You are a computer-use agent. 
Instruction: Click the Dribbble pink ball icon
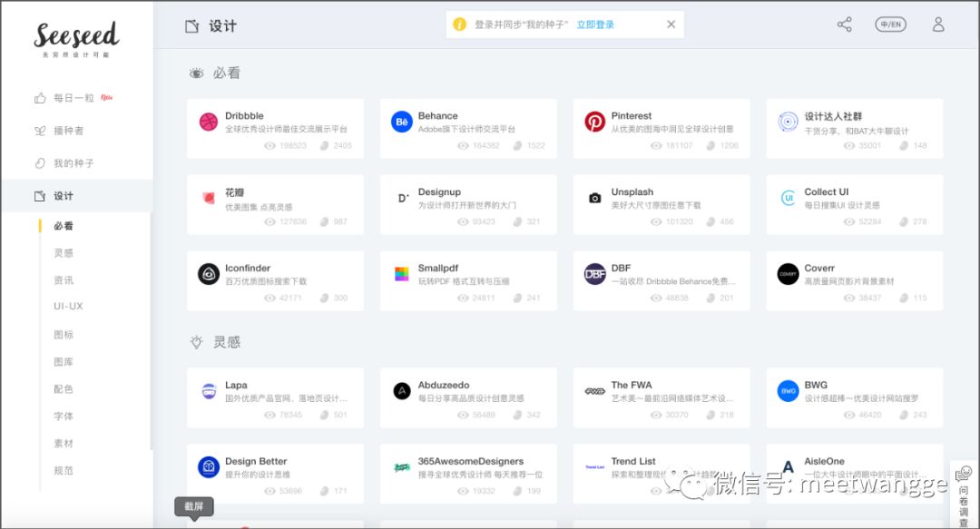point(208,122)
